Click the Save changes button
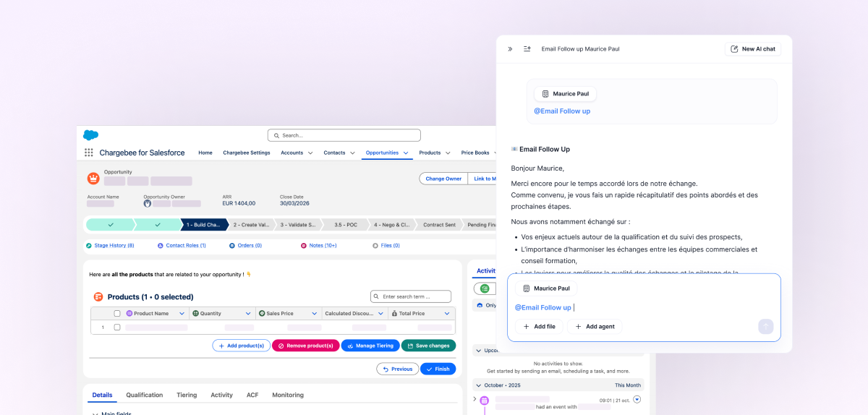868x415 pixels. (x=429, y=346)
